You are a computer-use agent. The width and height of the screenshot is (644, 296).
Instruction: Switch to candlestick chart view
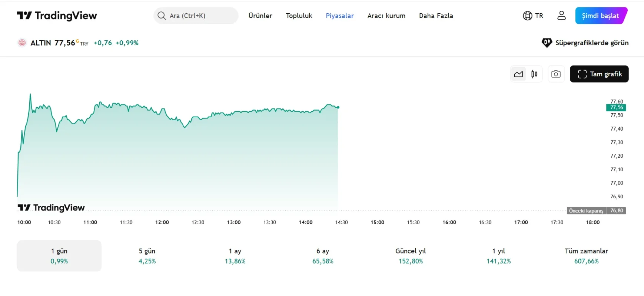[x=534, y=74]
